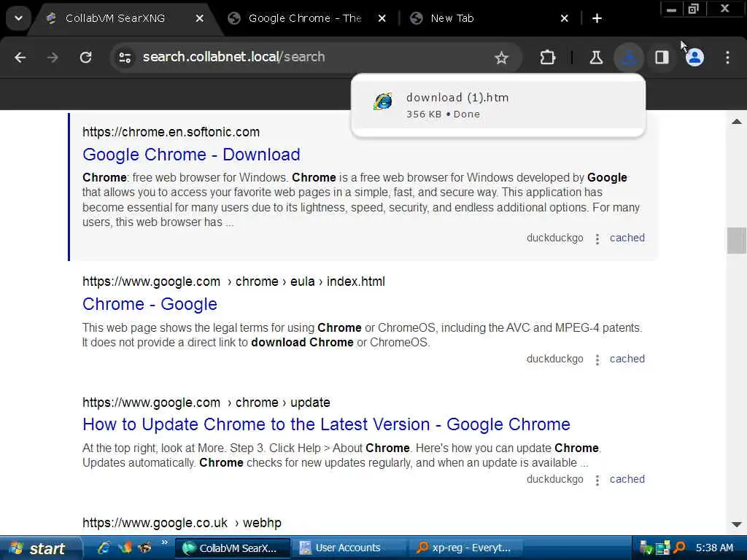
Task: View site information icon in address bar
Action: pyautogui.click(x=125, y=58)
